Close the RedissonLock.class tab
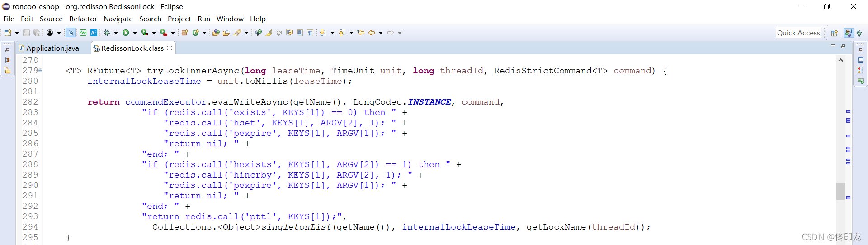868x245 pixels. point(170,48)
